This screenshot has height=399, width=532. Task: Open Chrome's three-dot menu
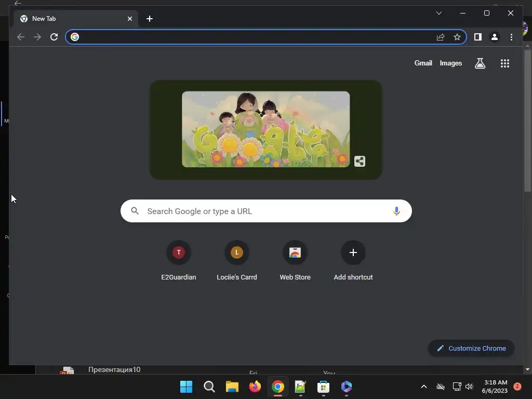pyautogui.click(x=511, y=37)
